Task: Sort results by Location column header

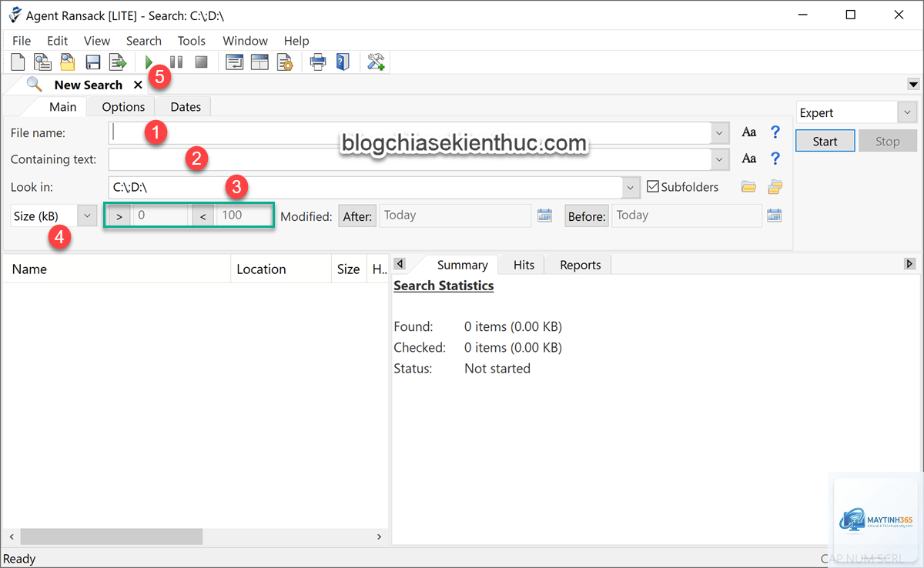Action: click(281, 269)
